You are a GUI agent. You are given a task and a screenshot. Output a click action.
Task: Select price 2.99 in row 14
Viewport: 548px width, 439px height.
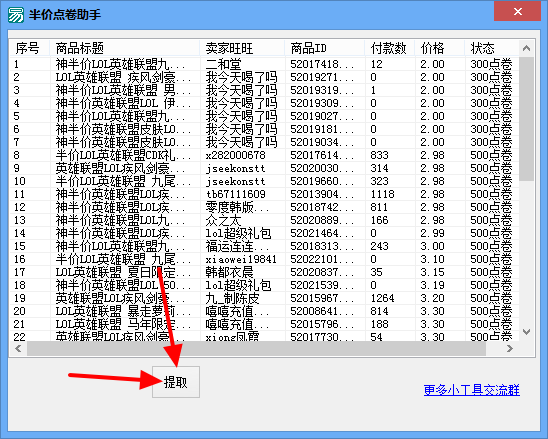(x=432, y=233)
